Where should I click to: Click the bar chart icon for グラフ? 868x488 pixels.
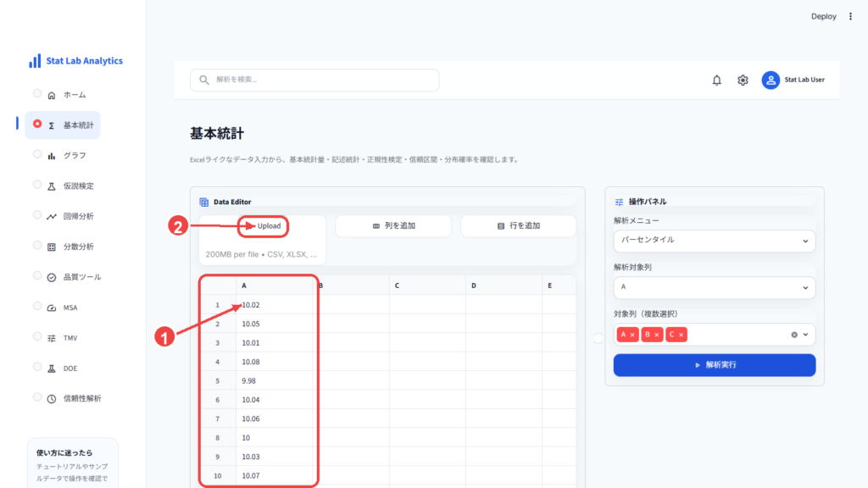pos(52,156)
